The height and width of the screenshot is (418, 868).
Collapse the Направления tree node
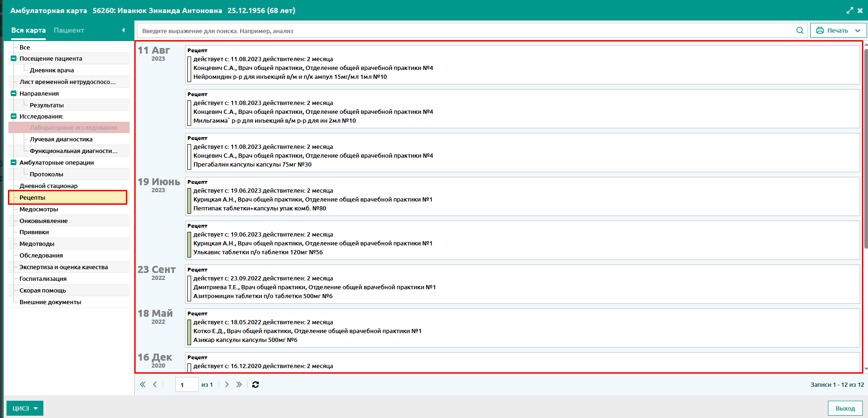(x=14, y=93)
